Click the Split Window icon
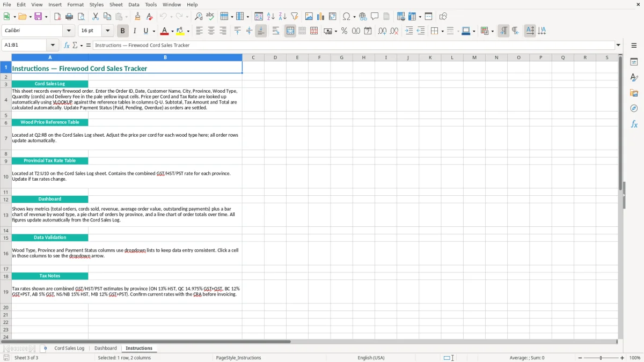This screenshot has width=644, height=362. pyautogui.click(x=429, y=17)
